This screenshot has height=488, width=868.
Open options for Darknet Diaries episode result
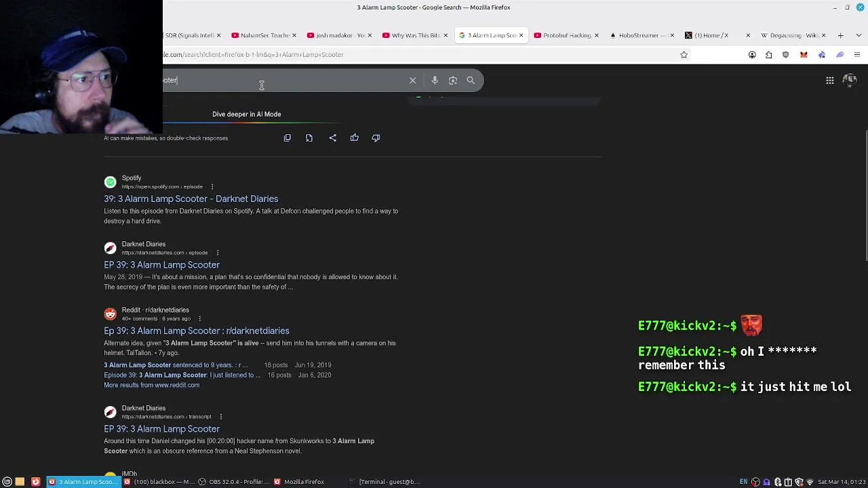pyautogui.click(x=217, y=252)
